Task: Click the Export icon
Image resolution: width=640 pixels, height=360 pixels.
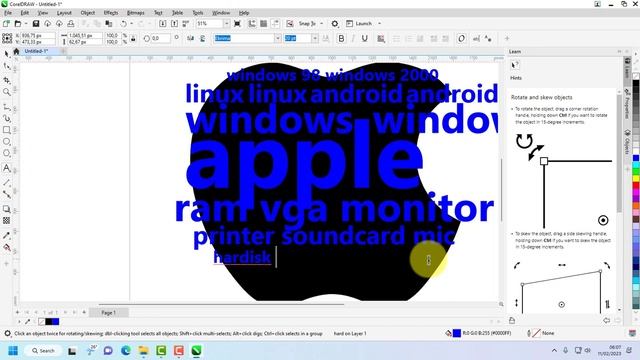Action: [174, 24]
